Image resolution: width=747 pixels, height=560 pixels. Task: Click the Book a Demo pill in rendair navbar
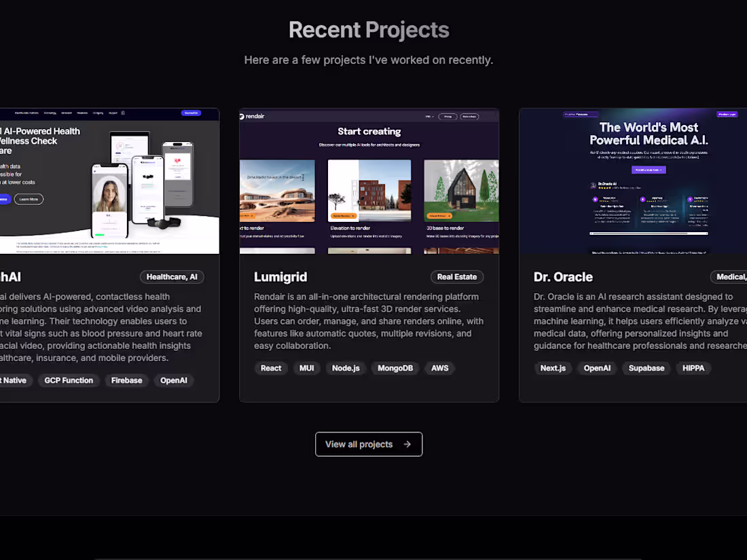point(470,116)
